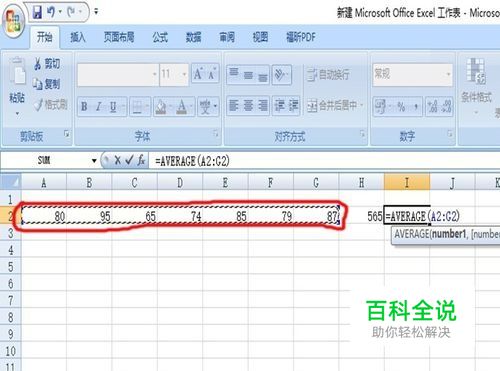
Task: Open Insert Function fx button
Action: (x=142, y=161)
